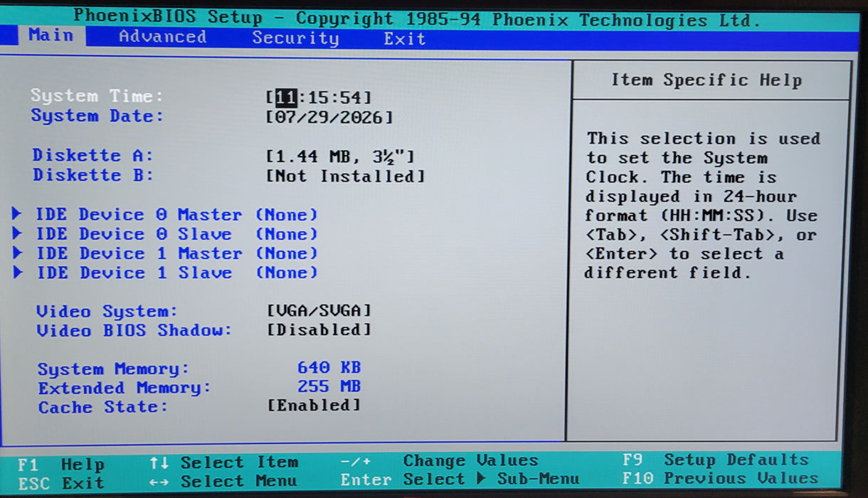Image resolution: width=868 pixels, height=498 pixels.
Task: Open IDE Device 1 Master sub-menu label
Action: 139,253
